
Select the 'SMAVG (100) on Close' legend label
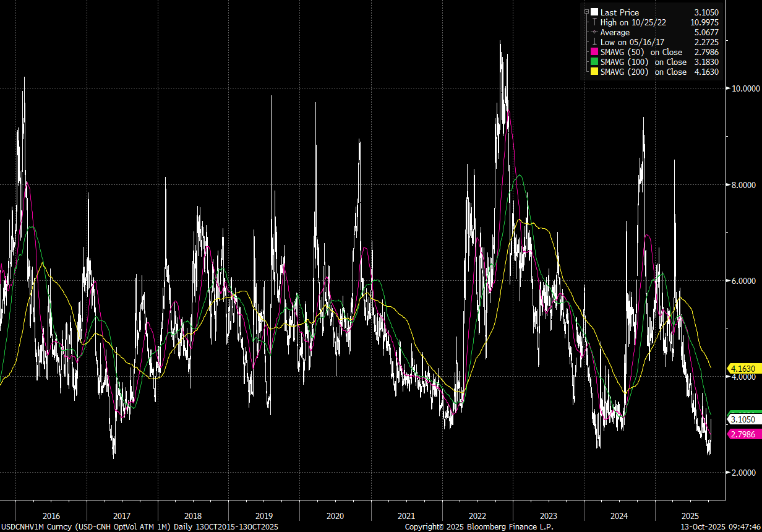[644, 62]
